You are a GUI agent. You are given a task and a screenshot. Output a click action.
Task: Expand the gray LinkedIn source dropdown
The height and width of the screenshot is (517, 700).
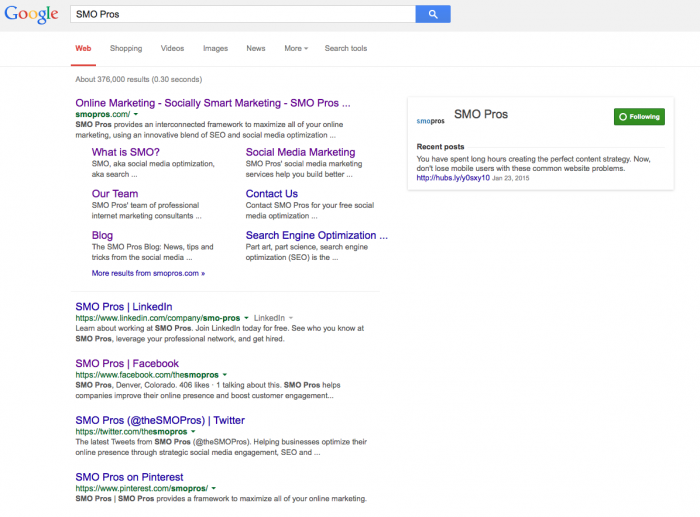click(274, 318)
